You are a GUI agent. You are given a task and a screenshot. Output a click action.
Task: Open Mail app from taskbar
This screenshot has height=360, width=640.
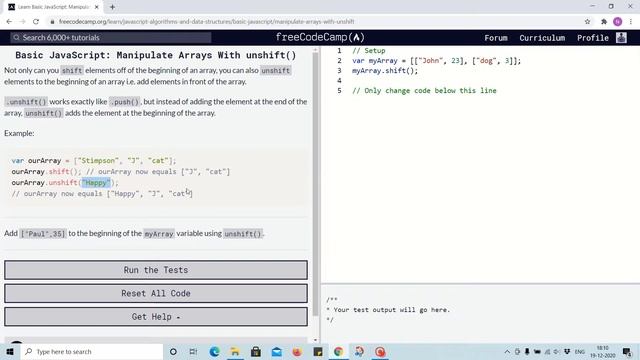pos(276,351)
